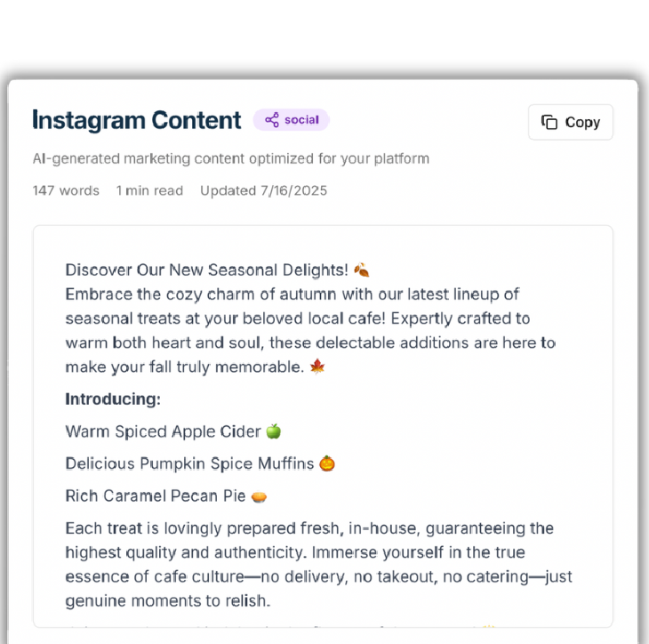The image size is (649, 644).
Task: Click the "AI-generated marketing content" subtitle
Action: (231, 159)
